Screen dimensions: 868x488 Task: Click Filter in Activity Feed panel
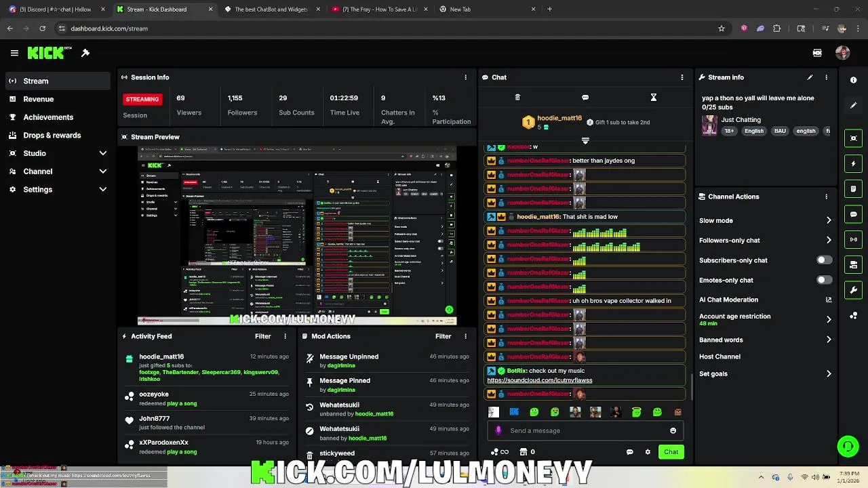pyautogui.click(x=262, y=336)
